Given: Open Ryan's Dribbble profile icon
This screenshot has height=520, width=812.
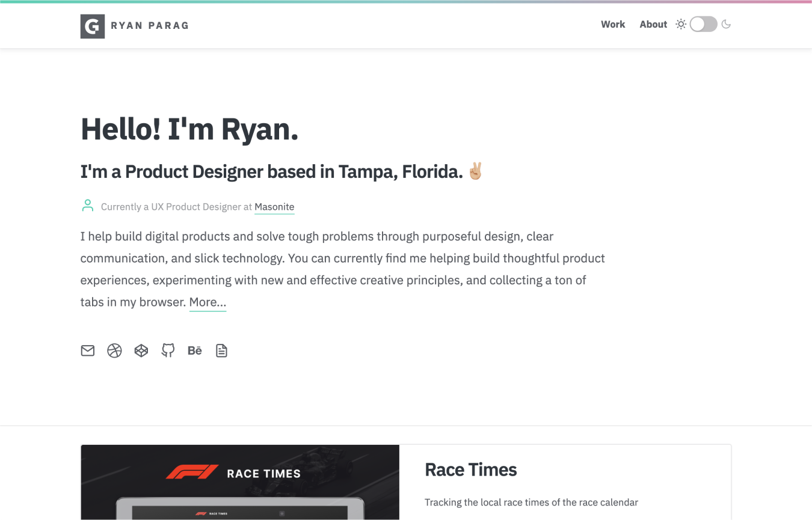Looking at the screenshot, I should [x=114, y=350].
